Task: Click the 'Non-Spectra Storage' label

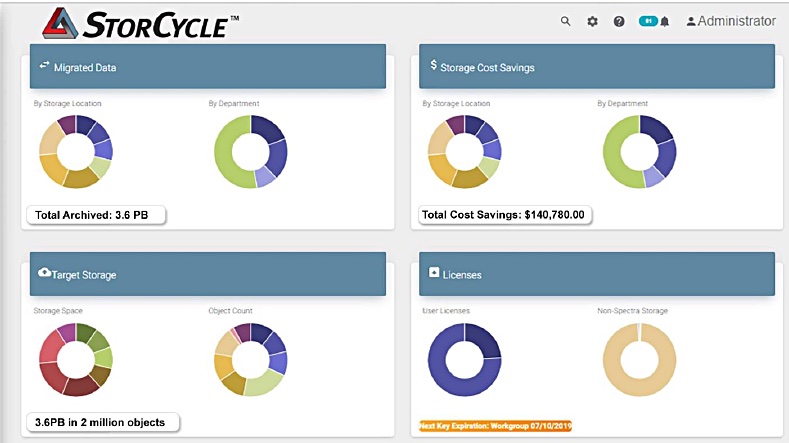Action: [633, 311]
